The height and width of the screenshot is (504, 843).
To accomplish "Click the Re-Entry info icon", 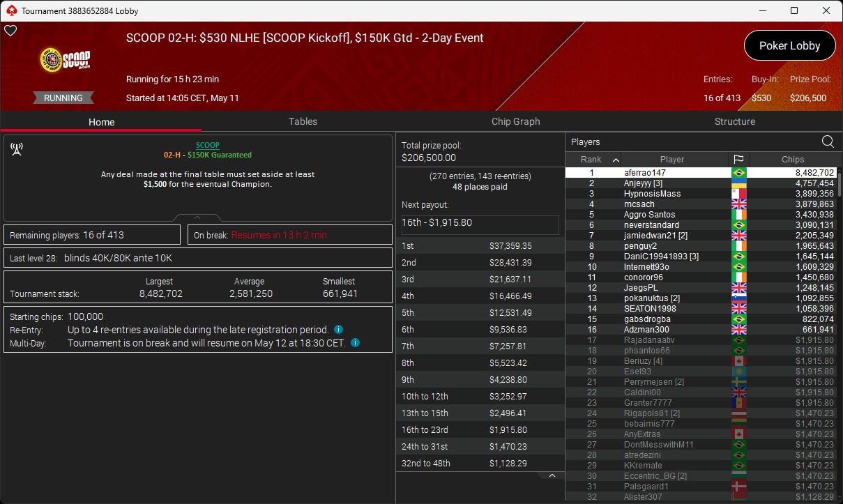I will click(x=338, y=329).
